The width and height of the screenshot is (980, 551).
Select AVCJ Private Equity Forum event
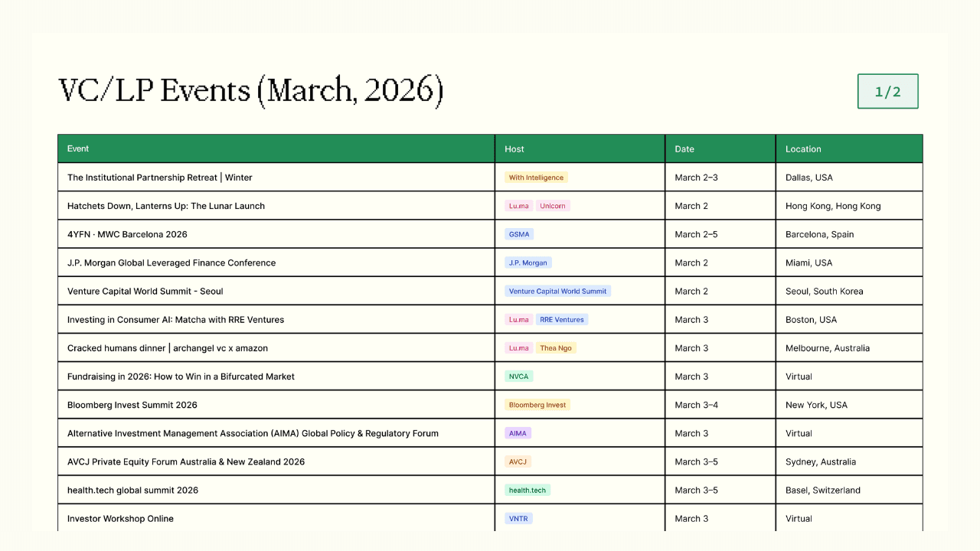[x=186, y=461]
